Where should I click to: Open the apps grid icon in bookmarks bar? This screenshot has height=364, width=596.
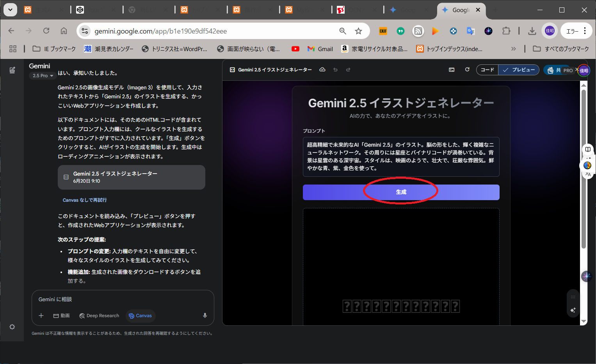click(13, 49)
